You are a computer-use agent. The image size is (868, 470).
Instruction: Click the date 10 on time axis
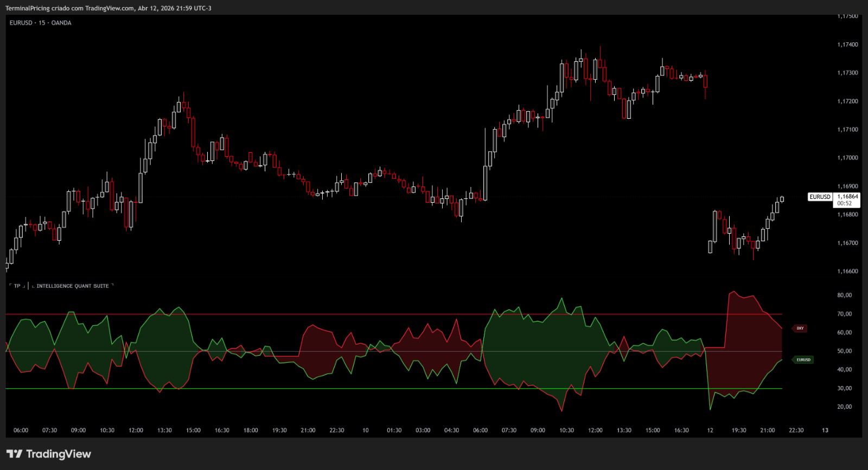pyautogui.click(x=365, y=430)
